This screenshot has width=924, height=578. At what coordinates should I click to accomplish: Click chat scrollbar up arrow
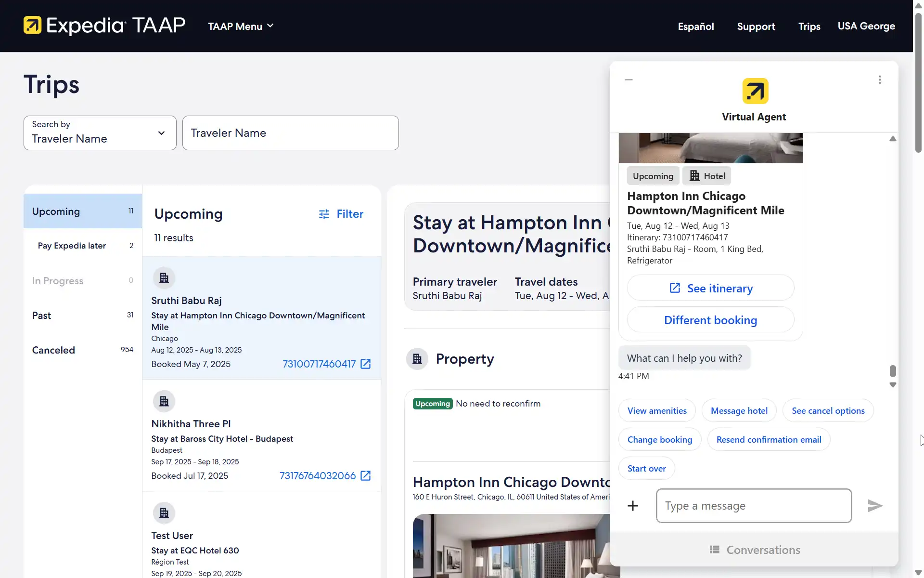click(893, 139)
